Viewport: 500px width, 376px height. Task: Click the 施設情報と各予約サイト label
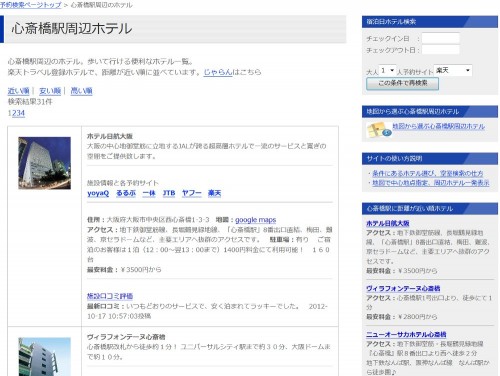123,183
